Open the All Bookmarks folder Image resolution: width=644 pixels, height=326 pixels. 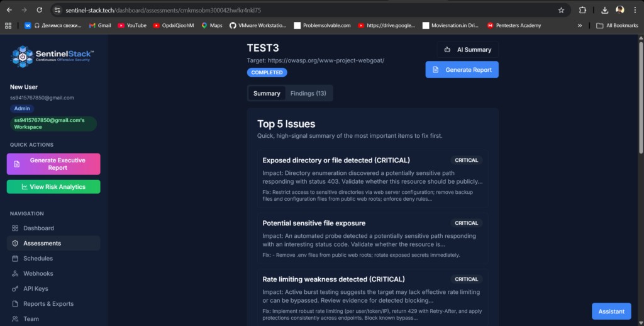(617, 25)
